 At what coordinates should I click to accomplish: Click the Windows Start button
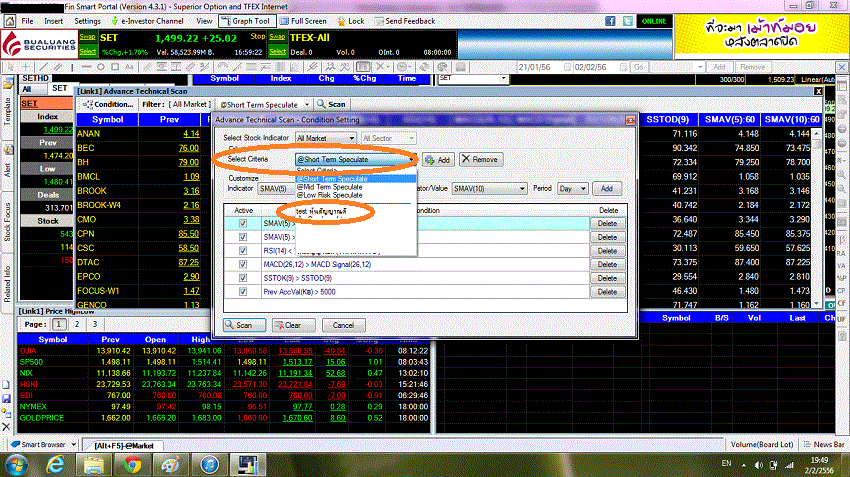(17, 465)
